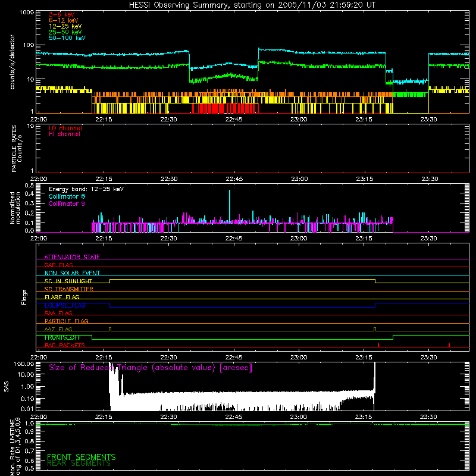
Task: Click the ECLIPSE_FLAG label
Action: point(65,305)
